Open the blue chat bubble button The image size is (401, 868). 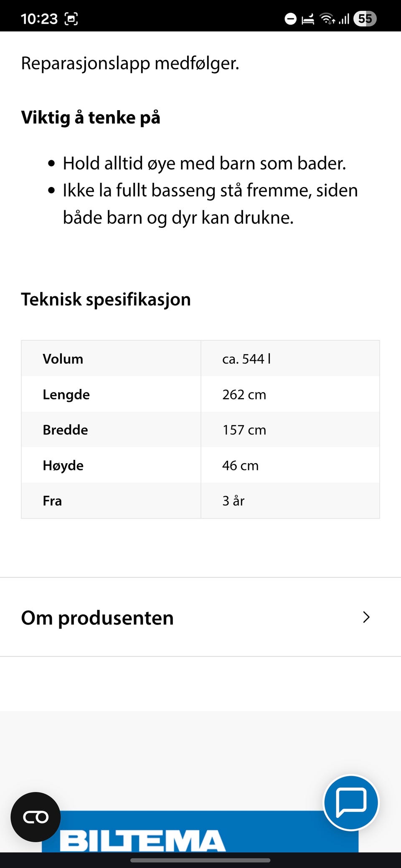(351, 802)
